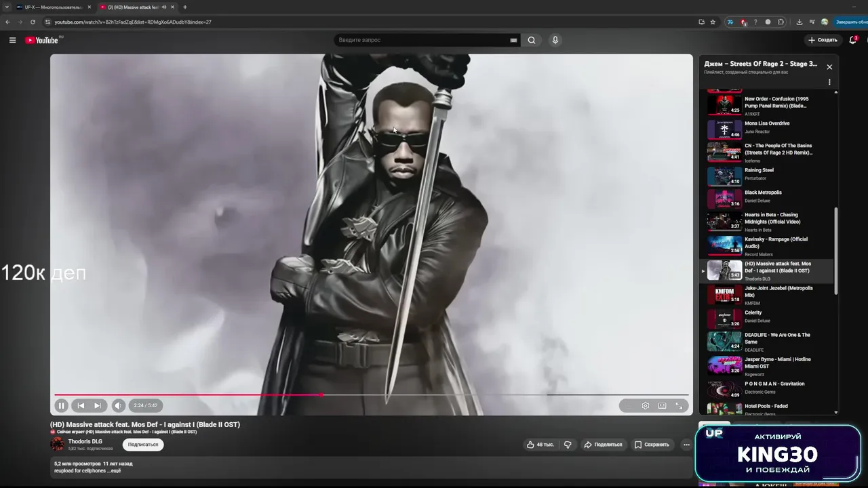Play Kavinsky - Rampage playlist item

click(768, 246)
